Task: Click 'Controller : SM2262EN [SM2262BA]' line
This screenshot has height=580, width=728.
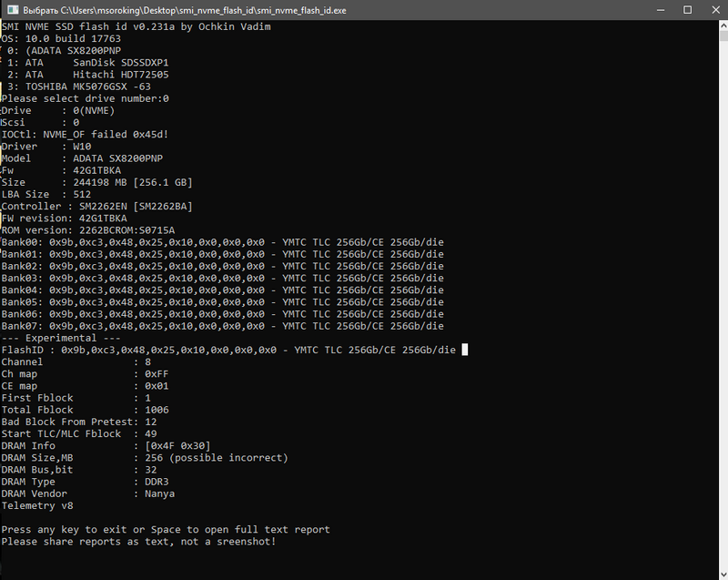Action: pos(97,206)
